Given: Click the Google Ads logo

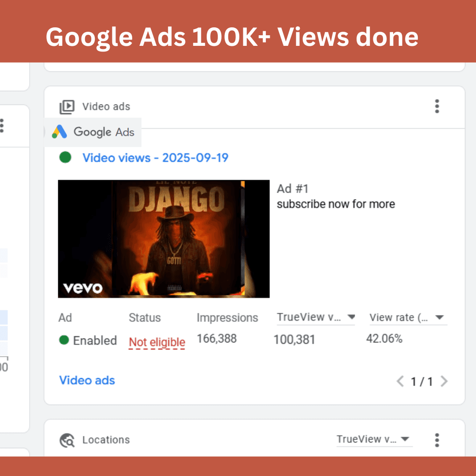Looking at the screenshot, I should (93, 132).
